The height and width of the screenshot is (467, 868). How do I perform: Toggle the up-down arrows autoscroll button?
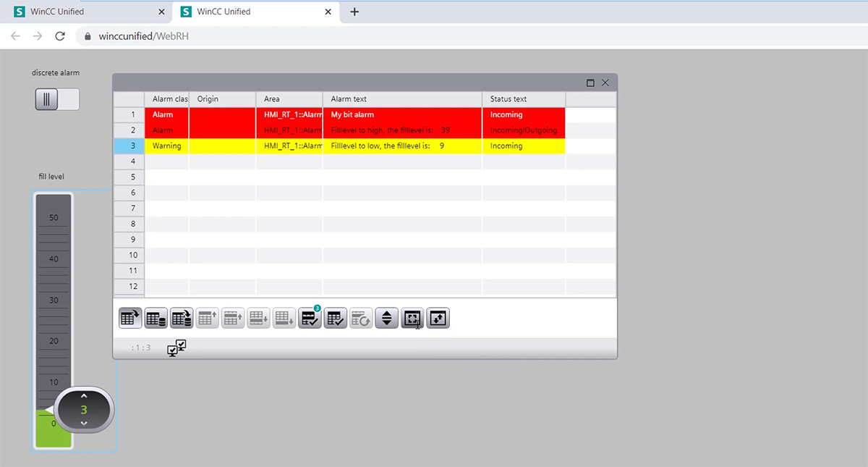coord(387,318)
